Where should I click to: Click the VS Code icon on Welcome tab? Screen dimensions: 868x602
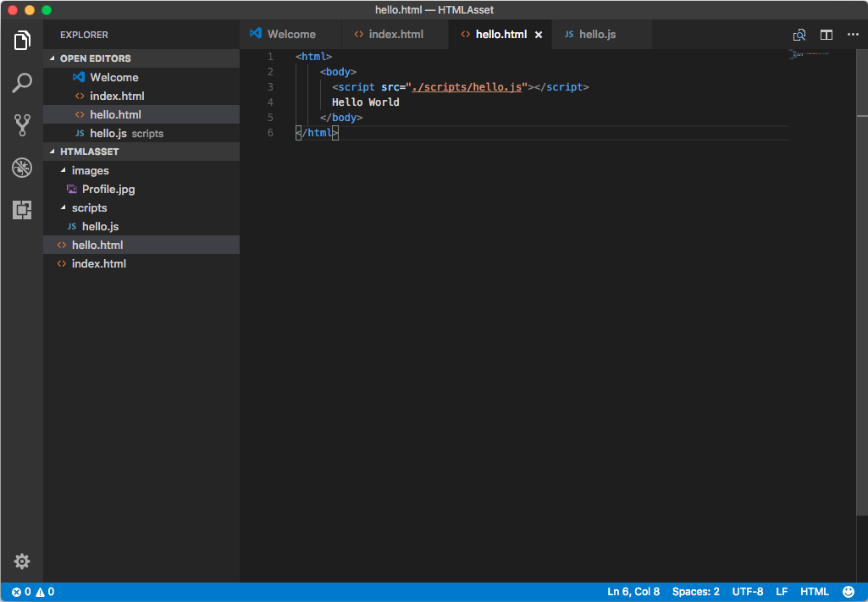[256, 33]
